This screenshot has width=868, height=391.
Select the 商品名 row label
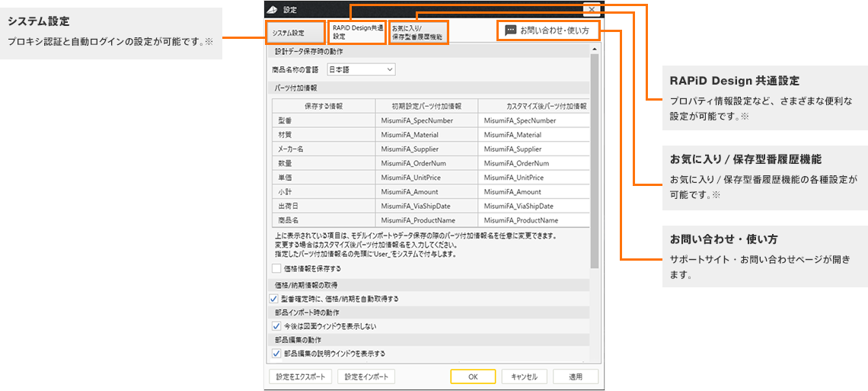324,220
